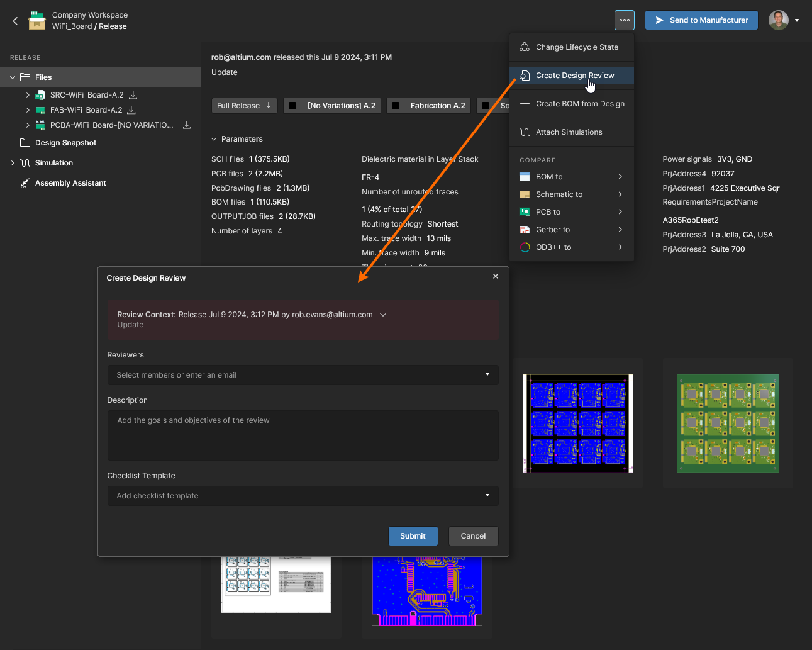Click the Create Design Review icon
Screen dimensions: 812x650
pyautogui.click(x=525, y=76)
